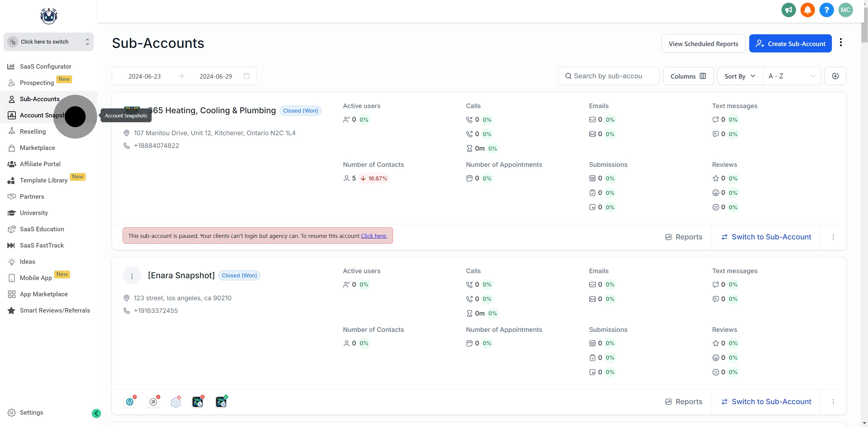Click the green announcements megaphone icon
This screenshot has width=868, height=427.
(788, 10)
